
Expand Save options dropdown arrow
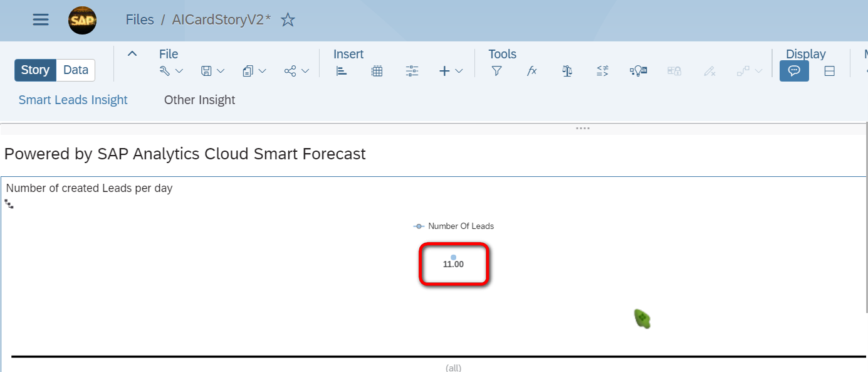(x=221, y=72)
